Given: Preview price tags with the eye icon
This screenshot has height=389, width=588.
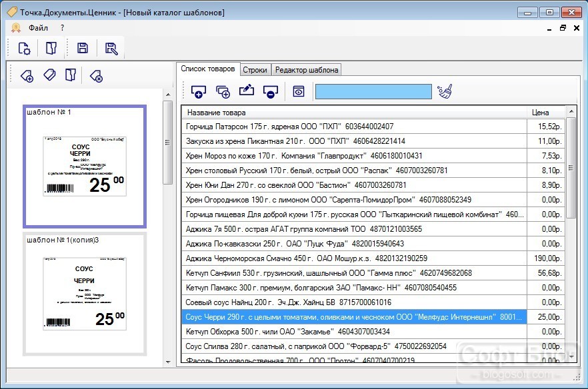Looking at the screenshot, I should click(299, 91).
